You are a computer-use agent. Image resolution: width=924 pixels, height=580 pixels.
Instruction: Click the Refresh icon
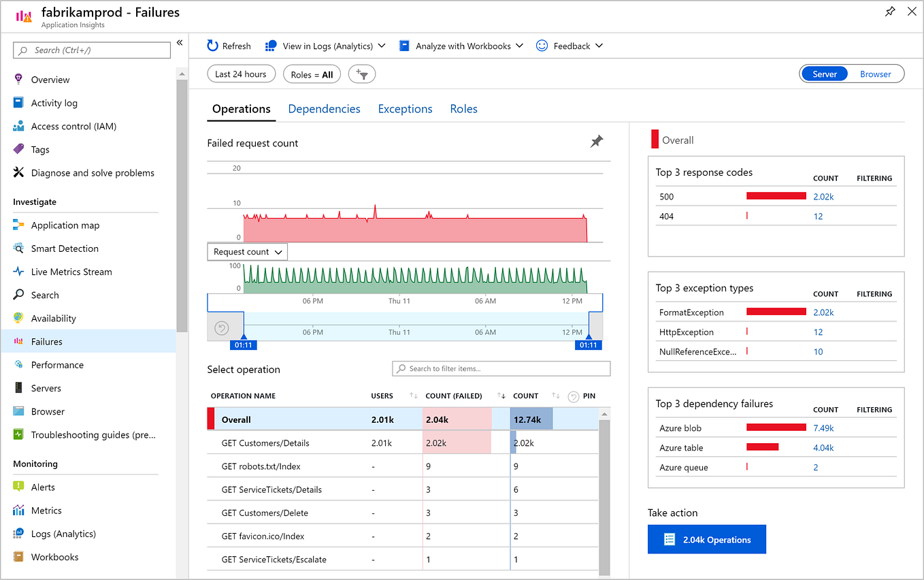tap(211, 46)
